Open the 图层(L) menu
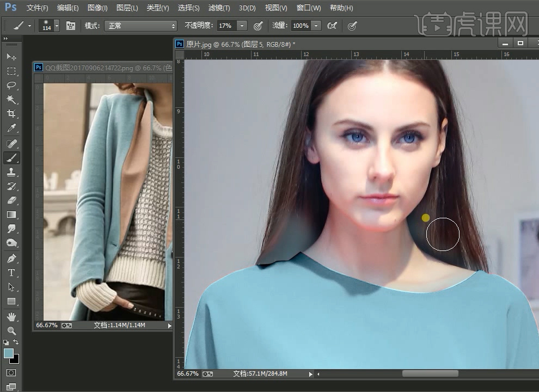The width and height of the screenshot is (539, 392). tap(127, 8)
